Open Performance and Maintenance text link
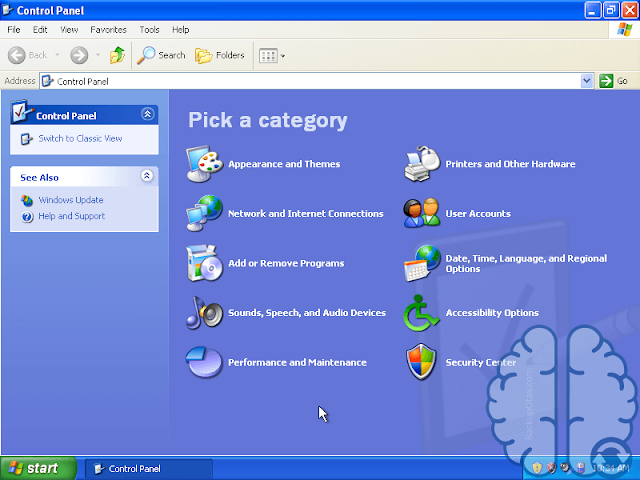 click(x=297, y=362)
